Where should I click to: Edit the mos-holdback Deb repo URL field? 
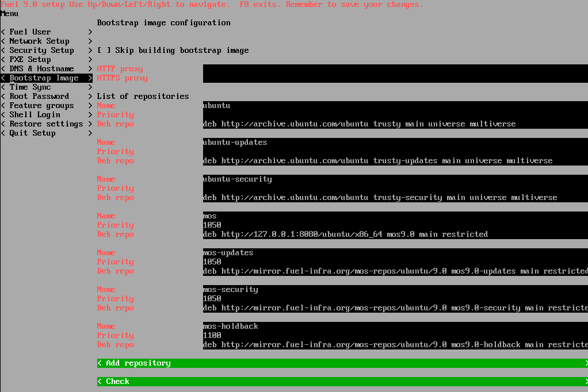[x=395, y=345]
